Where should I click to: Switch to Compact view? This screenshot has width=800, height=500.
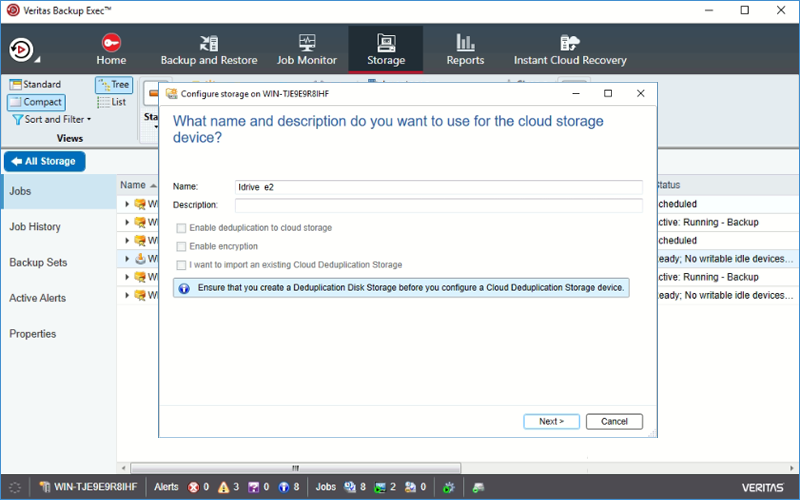click(x=36, y=102)
